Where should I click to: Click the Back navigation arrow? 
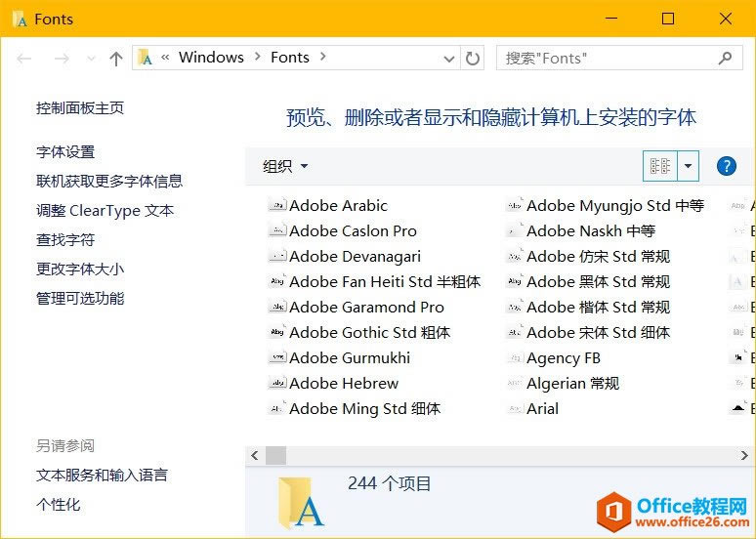tap(24, 59)
